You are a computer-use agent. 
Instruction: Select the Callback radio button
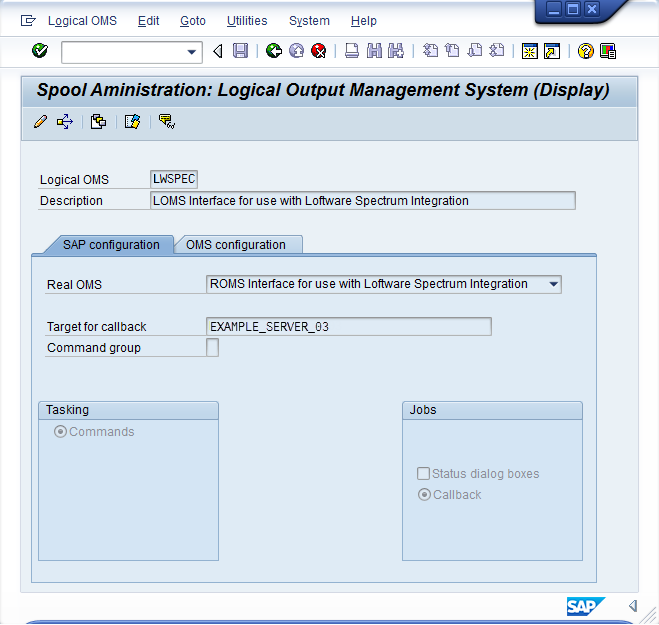[x=424, y=495]
